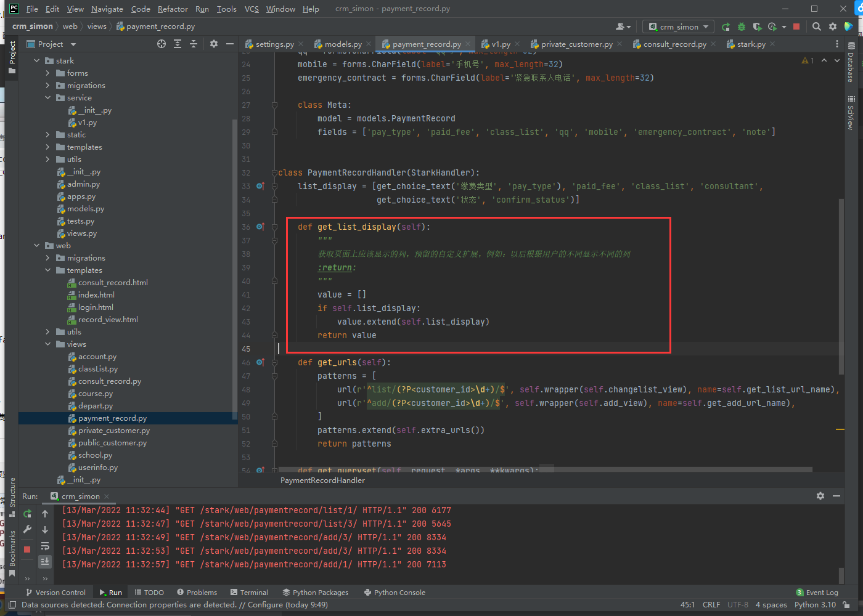Open the Refactor menu
The image size is (863, 616).
(x=173, y=9)
